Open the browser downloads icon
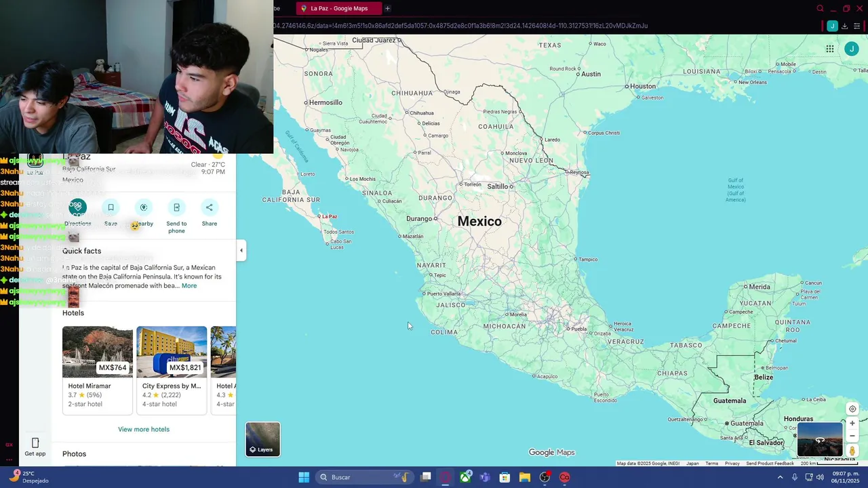This screenshot has height=488, width=868. [844, 26]
